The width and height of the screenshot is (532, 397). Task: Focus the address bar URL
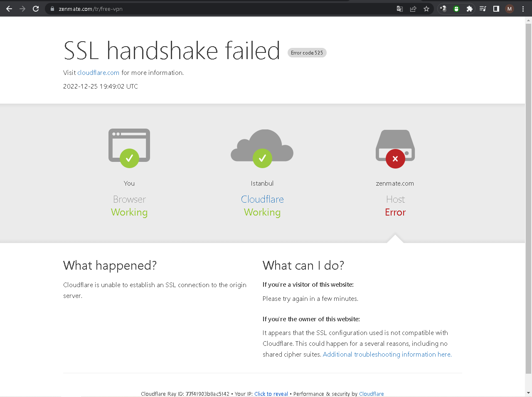[208, 9]
